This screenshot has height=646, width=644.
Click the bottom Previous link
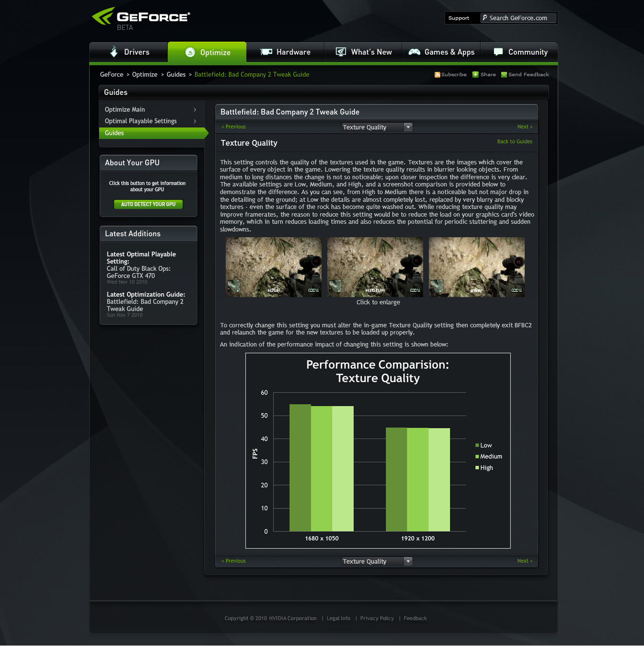233,561
